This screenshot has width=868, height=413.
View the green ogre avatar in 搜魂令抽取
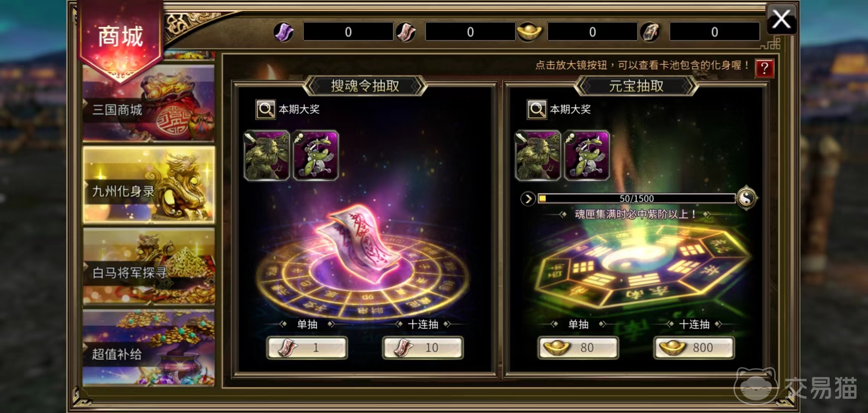tap(267, 155)
